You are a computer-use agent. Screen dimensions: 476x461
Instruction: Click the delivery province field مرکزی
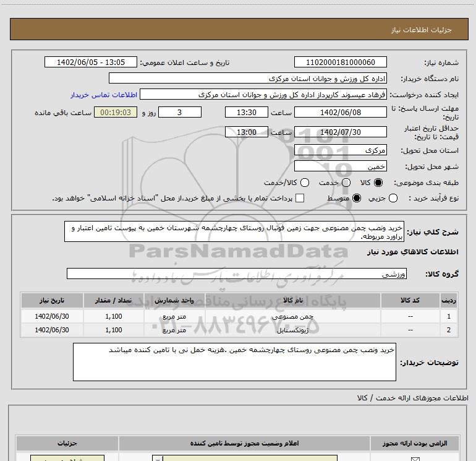340,150
